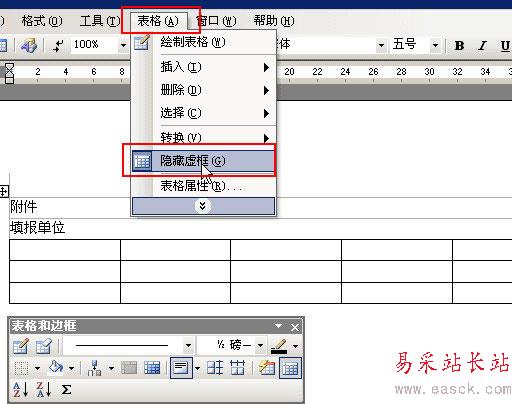512x404 pixels.
Task: Toggle Bold formatting
Action: (x=460, y=45)
